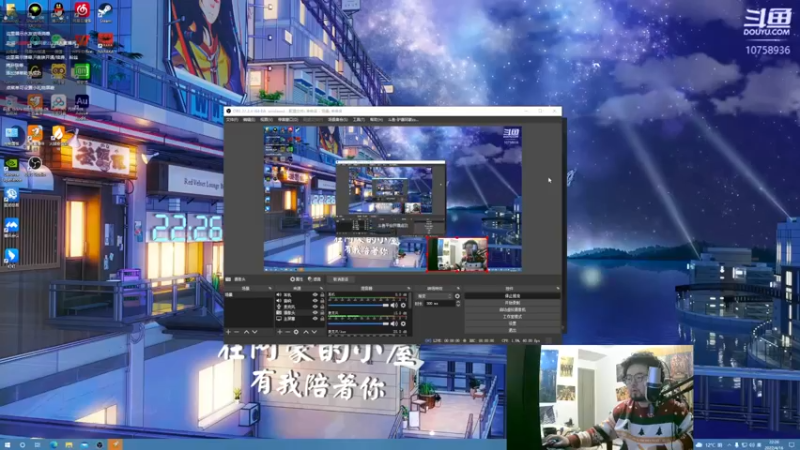The image size is (800, 450).
Task: Pop out the Scene Transitions dock panel
Action: pyautogui.click(x=458, y=288)
